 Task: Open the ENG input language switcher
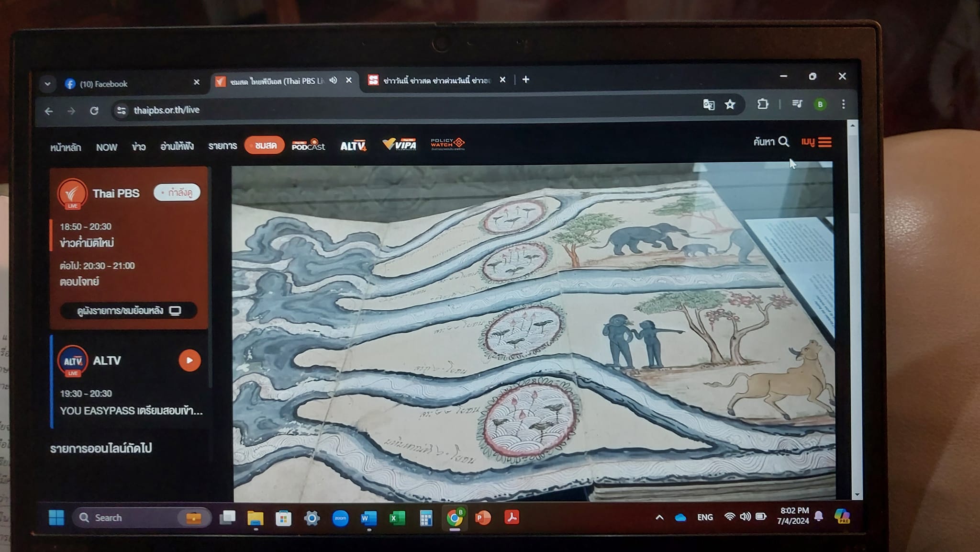(x=705, y=517)
